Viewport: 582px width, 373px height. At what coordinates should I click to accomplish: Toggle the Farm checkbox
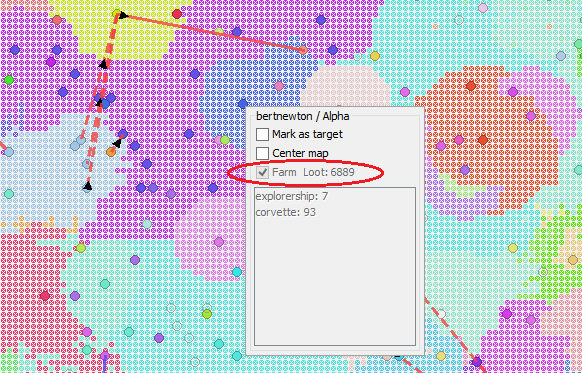click(x=262, y=172)
